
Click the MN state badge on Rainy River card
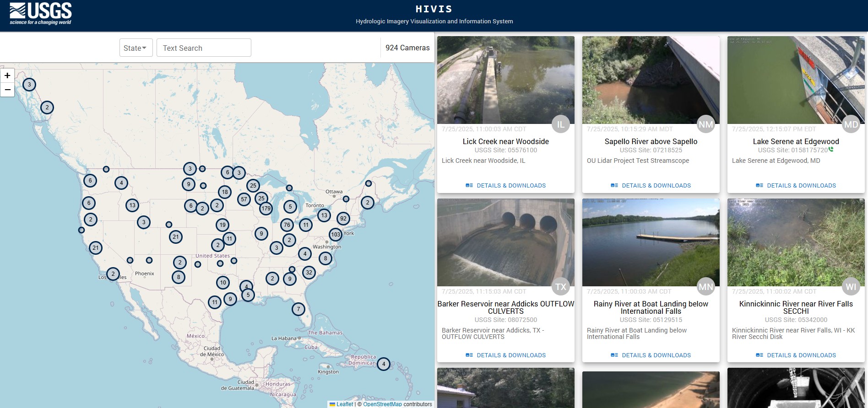pos(706,287)
